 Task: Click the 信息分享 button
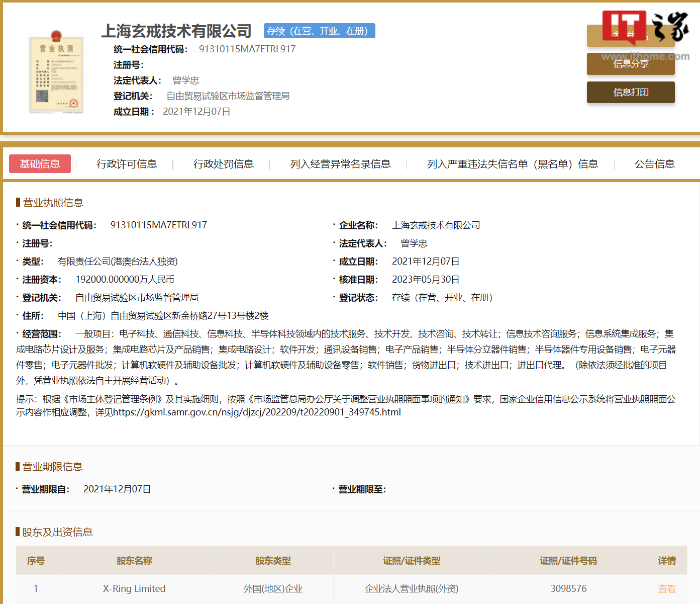[x=631, y=64]
